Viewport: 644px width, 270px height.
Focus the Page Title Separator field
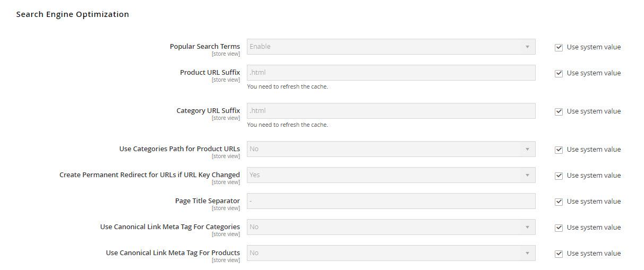pyautogui.click(x=391, y=201)
